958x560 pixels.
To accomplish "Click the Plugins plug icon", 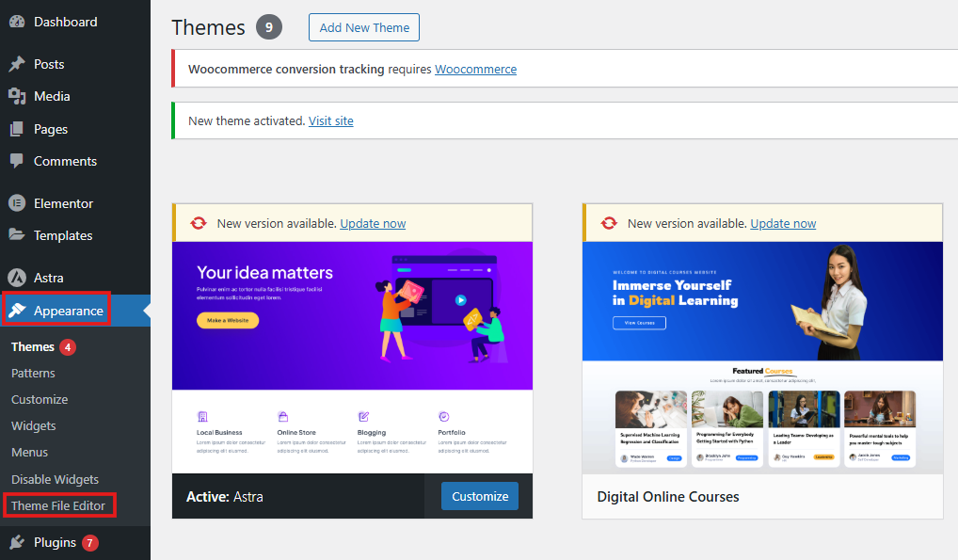I will pos(16,542).
